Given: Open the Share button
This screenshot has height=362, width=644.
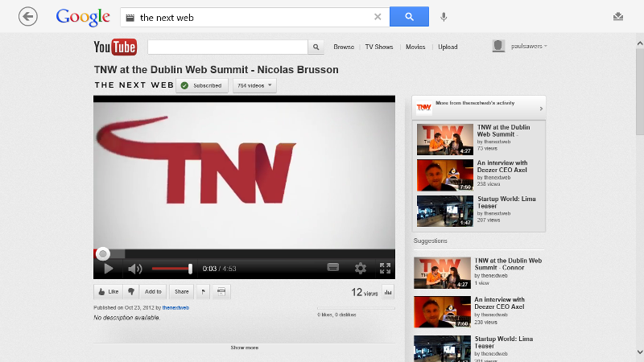Looking at the screenshot, I should click(182, 292).
